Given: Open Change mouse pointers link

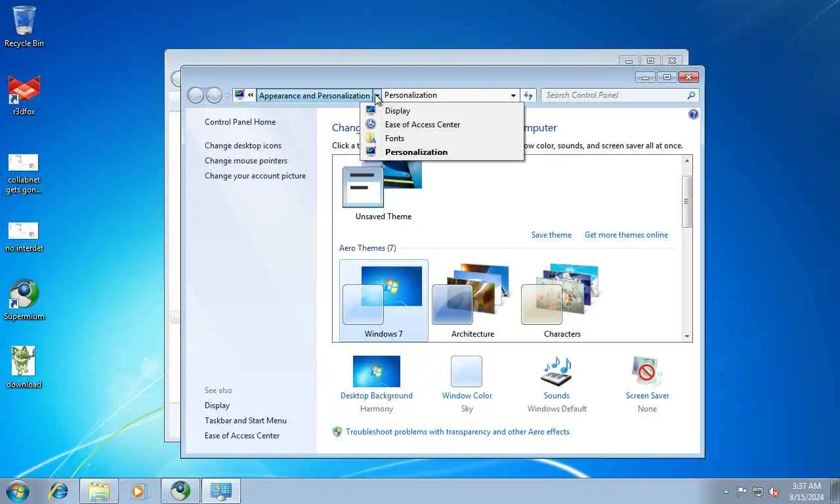Looking at the screenshot, I should (x=246, y=161).
